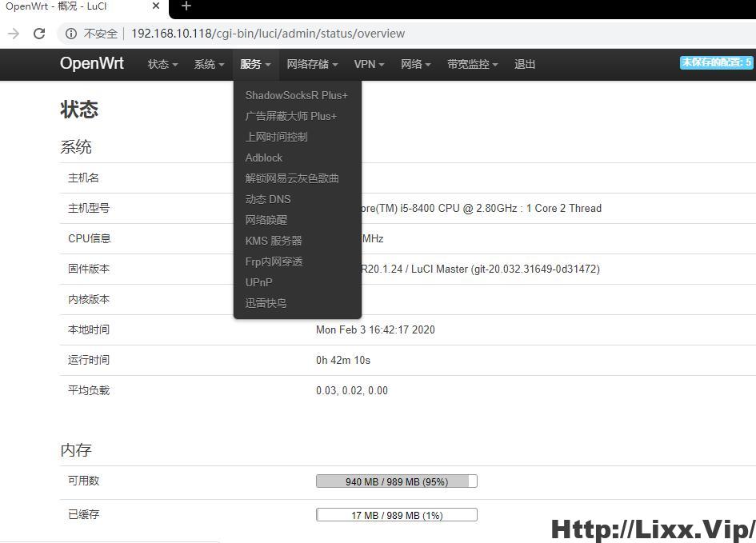
Task: Select ShadowSocksR Plus+ from services menu
Action: (x=296, y=95)
